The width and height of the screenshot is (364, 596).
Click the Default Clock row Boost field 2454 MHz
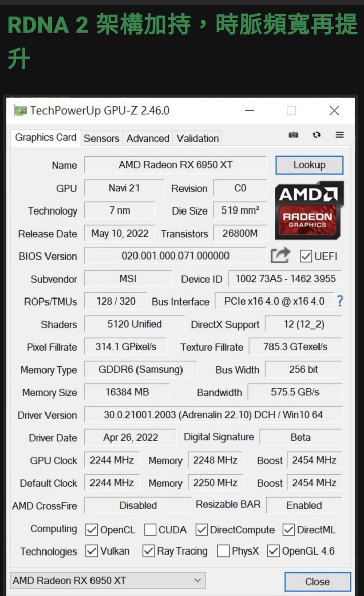pyautogui.click(x=314, y=482)
